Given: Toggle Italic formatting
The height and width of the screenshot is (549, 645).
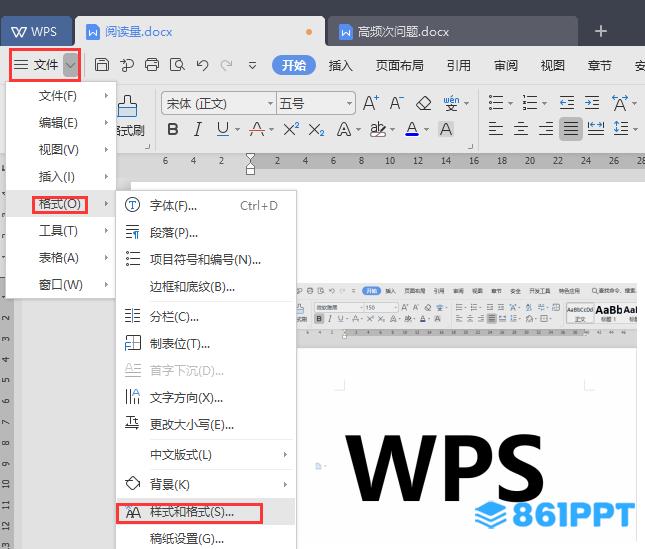Looking at the screenshot, I should coord(198,130).
